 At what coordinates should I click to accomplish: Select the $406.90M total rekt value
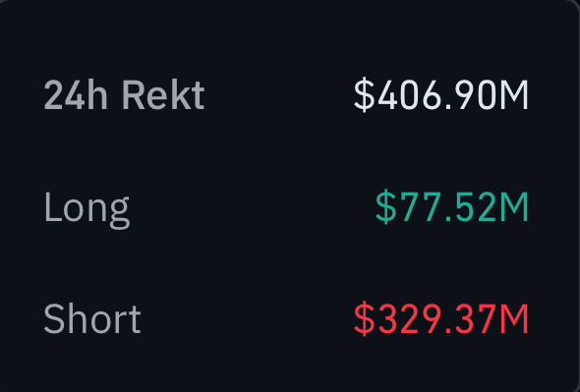(441, 94)
